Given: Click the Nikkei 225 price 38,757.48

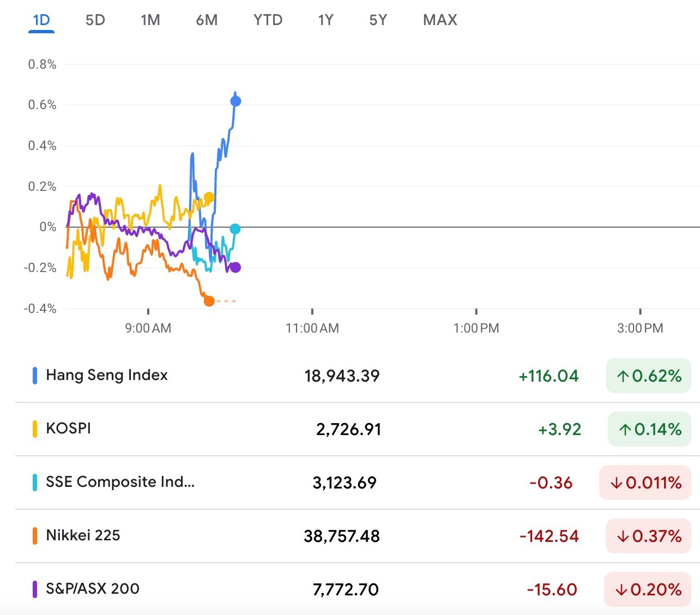Looking at the screenshot, I should (342, 536).
